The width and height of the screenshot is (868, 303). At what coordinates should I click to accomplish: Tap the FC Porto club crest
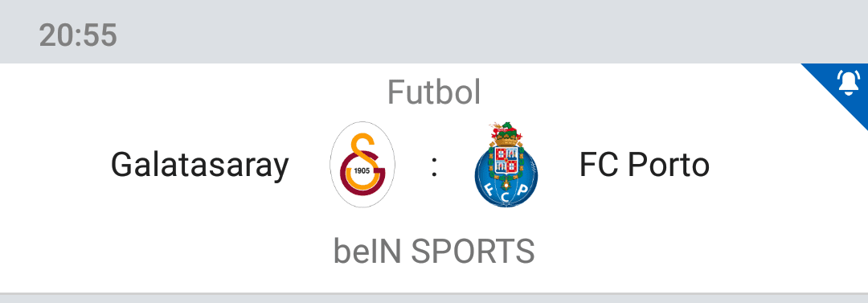[x=506, y=165]
